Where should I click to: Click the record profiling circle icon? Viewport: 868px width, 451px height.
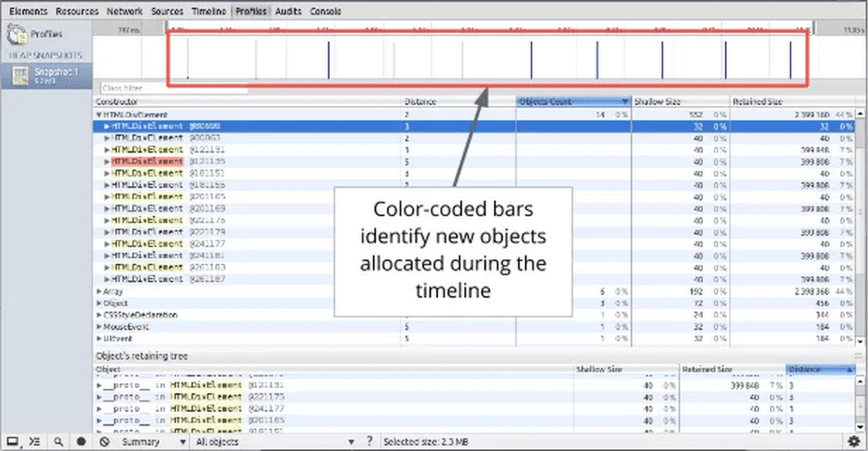click(82, 441)
